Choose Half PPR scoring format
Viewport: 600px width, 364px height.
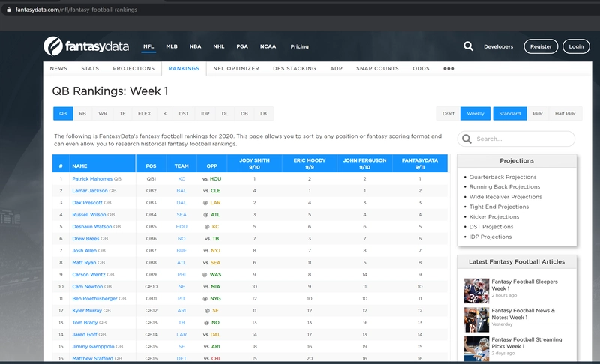tap(565, 113)
